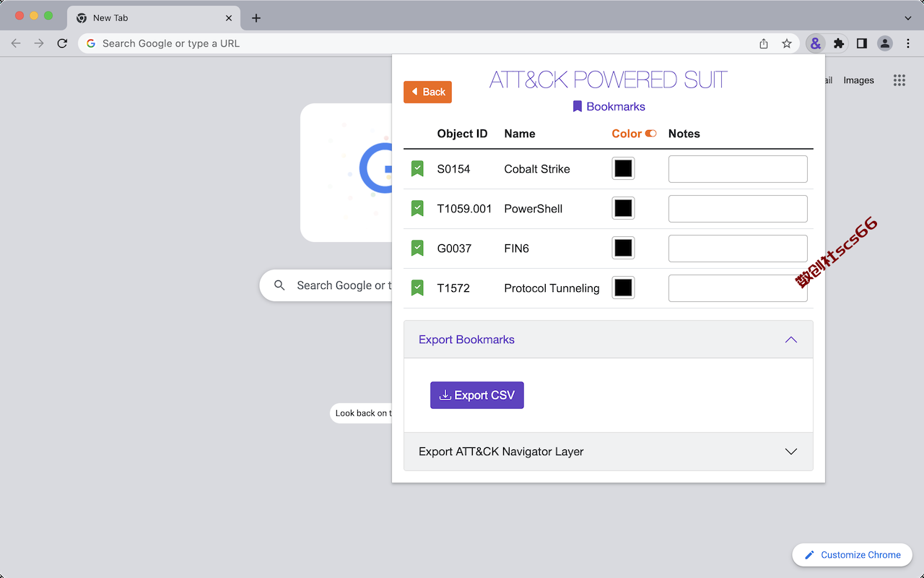Viewport: 924px width, 578px height.
Task: Toggle the Color column switch
Action: 651,134
